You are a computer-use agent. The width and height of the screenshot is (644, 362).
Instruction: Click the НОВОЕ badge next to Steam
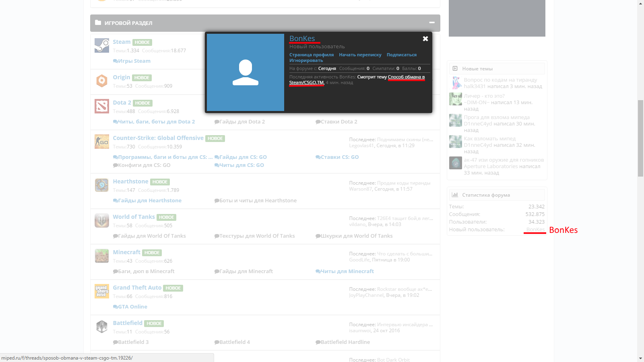142,42
